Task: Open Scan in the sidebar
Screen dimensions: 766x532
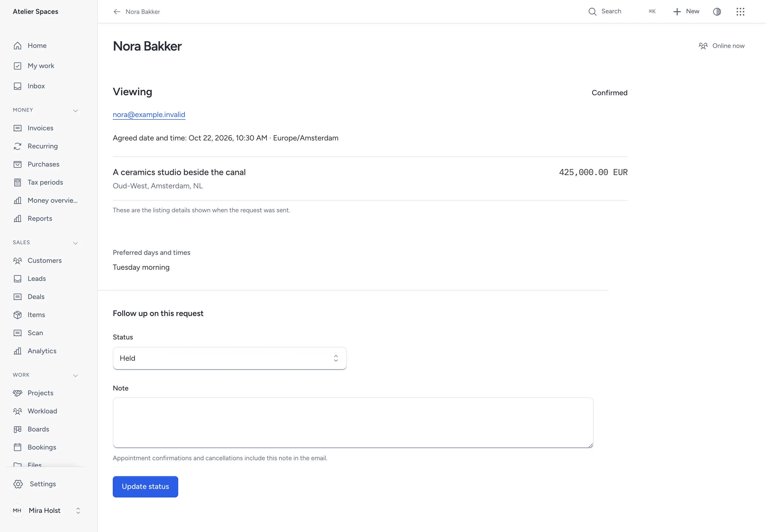Action: [x=35, y=333]
